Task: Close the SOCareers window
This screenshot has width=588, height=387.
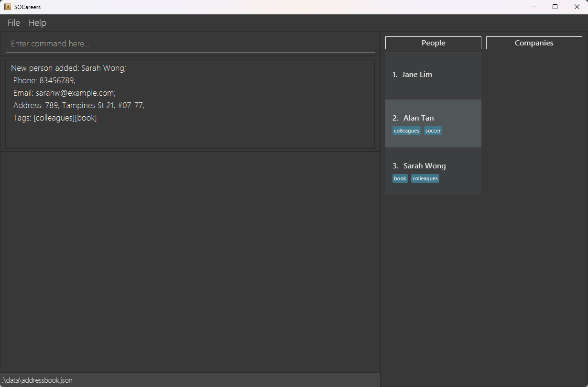Action: point(577,7)
